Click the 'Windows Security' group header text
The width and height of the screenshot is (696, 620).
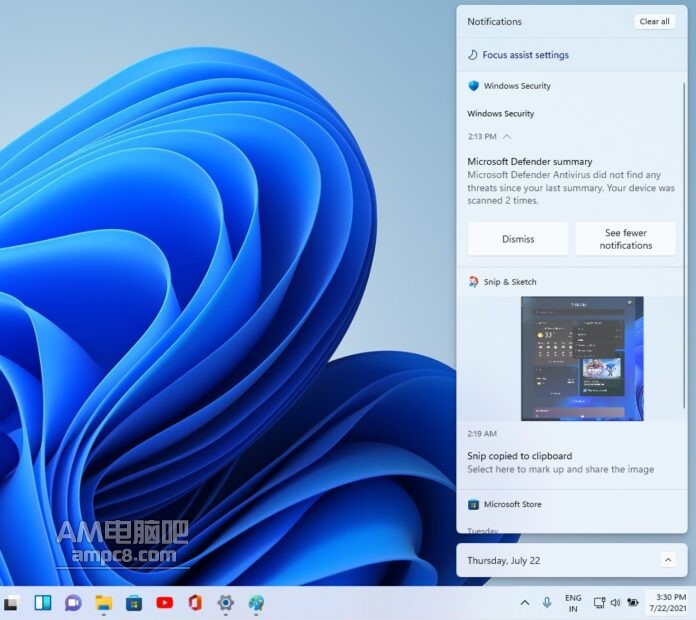point(517,86)
